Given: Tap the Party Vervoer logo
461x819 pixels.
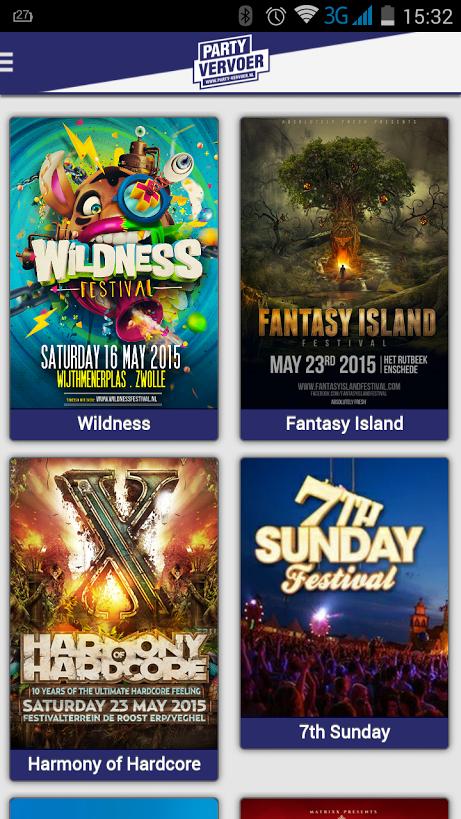Looking at the screenshot, I should pyautogui.click(x=231, y=62).
